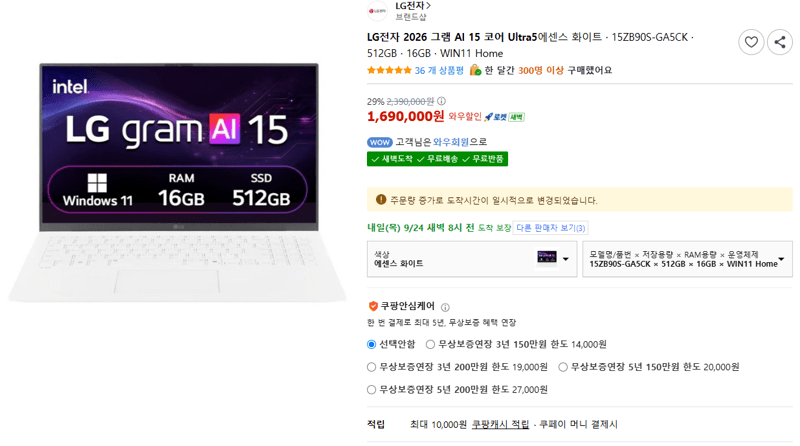Viewport: 800px width, 446px height.
Task: Click the five-star rating icons
Action: tap(389, 70)
